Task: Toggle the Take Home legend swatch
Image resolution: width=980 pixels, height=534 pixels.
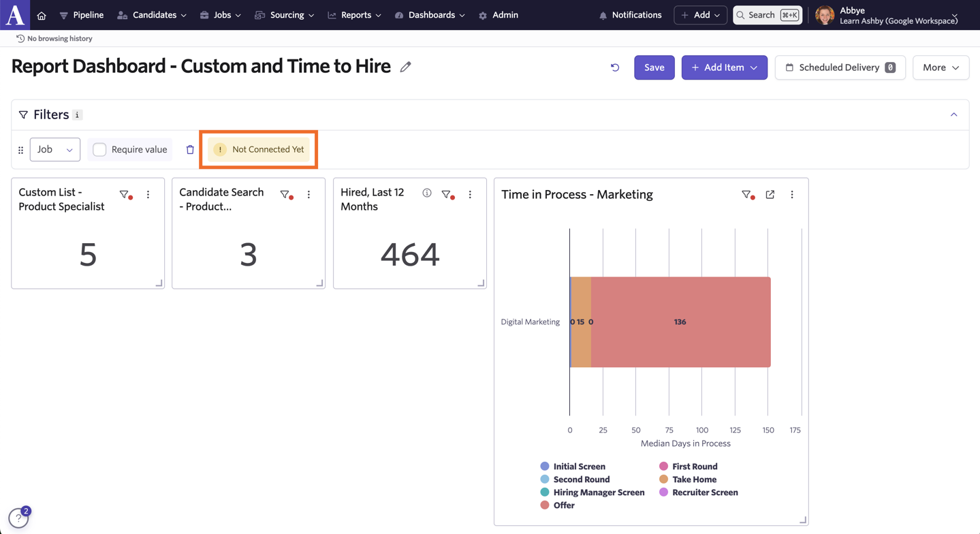Action: tap(663, 480)
